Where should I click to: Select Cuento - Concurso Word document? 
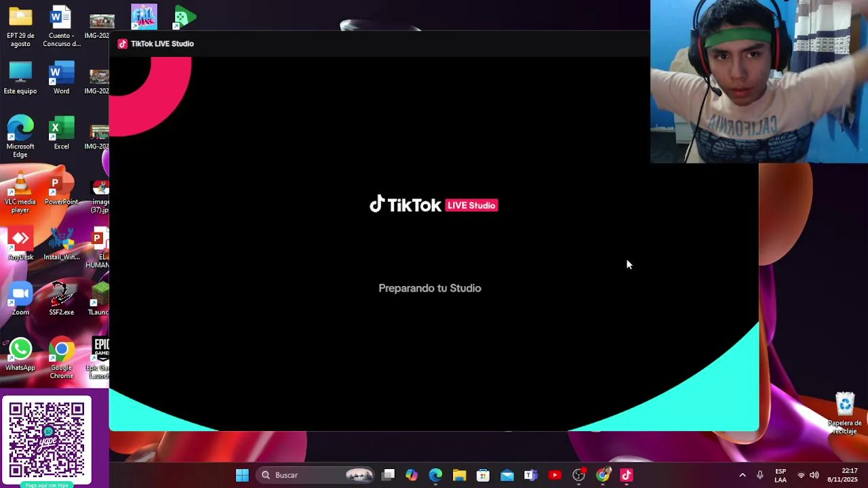coord(62,27)
